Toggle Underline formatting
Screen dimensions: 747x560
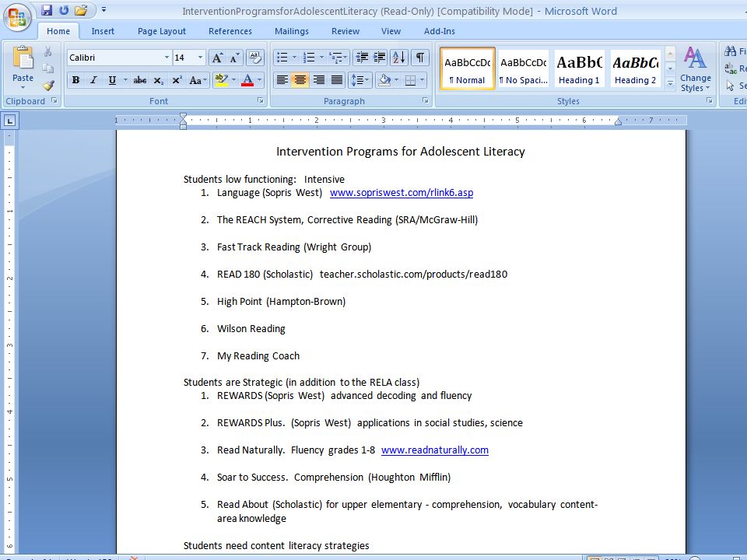(x=112, y=80)
